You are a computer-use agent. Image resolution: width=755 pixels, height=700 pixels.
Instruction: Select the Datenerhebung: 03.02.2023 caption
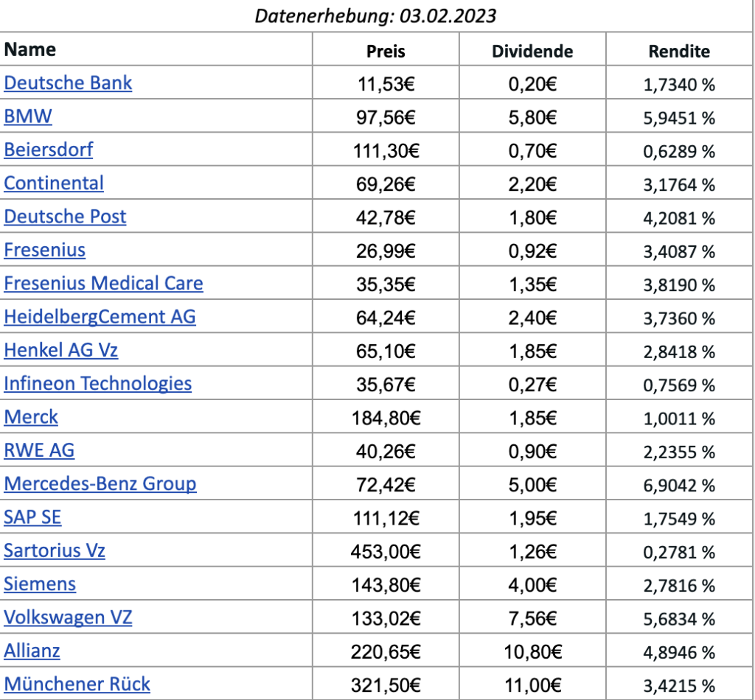click(375, 16)
